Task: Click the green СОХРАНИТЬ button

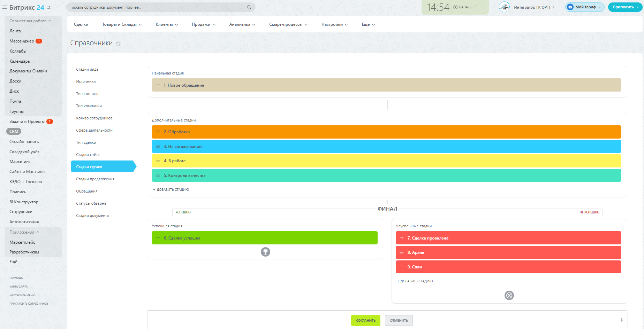Action: 365,321
